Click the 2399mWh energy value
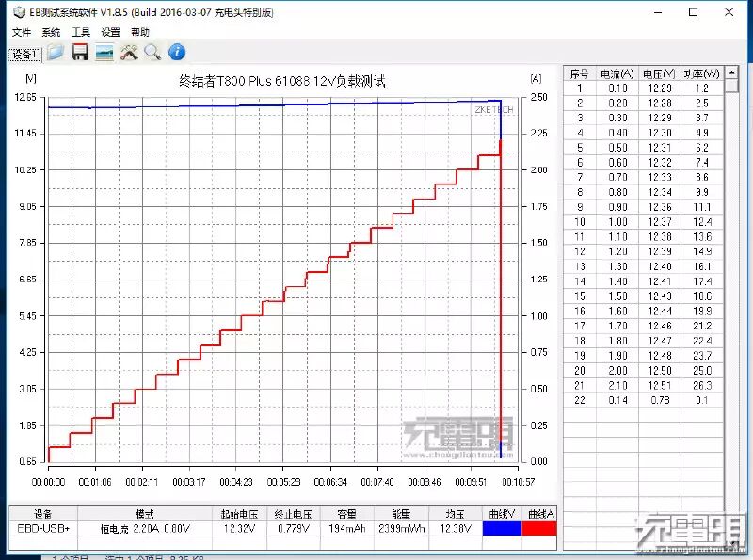 tap(401, 529)
